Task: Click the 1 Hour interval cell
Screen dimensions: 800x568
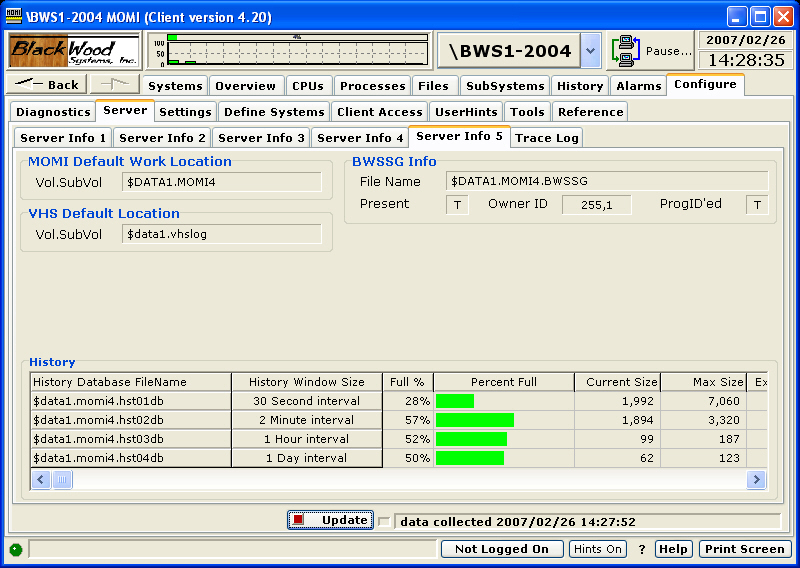Action: click(307, 439)
